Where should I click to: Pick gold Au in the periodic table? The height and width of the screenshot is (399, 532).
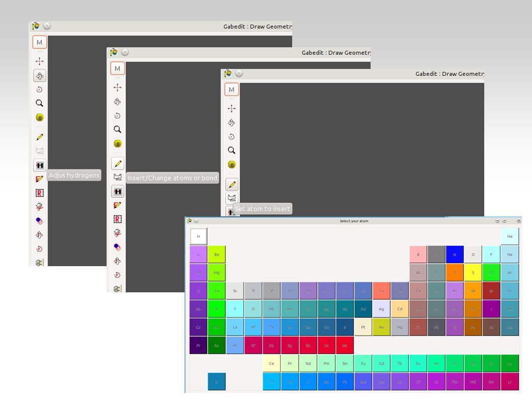coord(381,328)
